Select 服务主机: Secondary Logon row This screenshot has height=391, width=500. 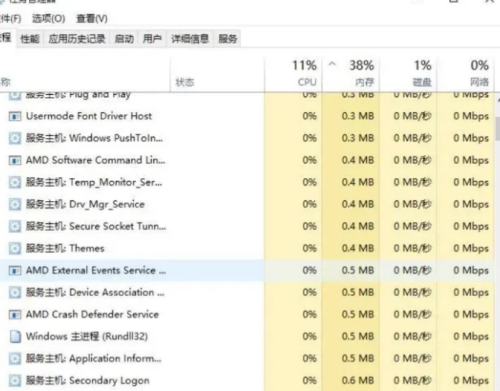pos(247,380)
